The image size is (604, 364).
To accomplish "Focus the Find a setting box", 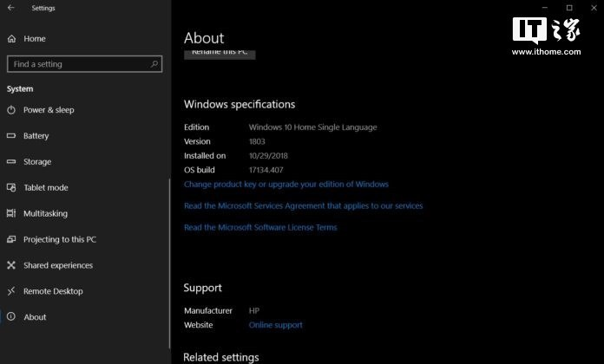I will [84, 64].
